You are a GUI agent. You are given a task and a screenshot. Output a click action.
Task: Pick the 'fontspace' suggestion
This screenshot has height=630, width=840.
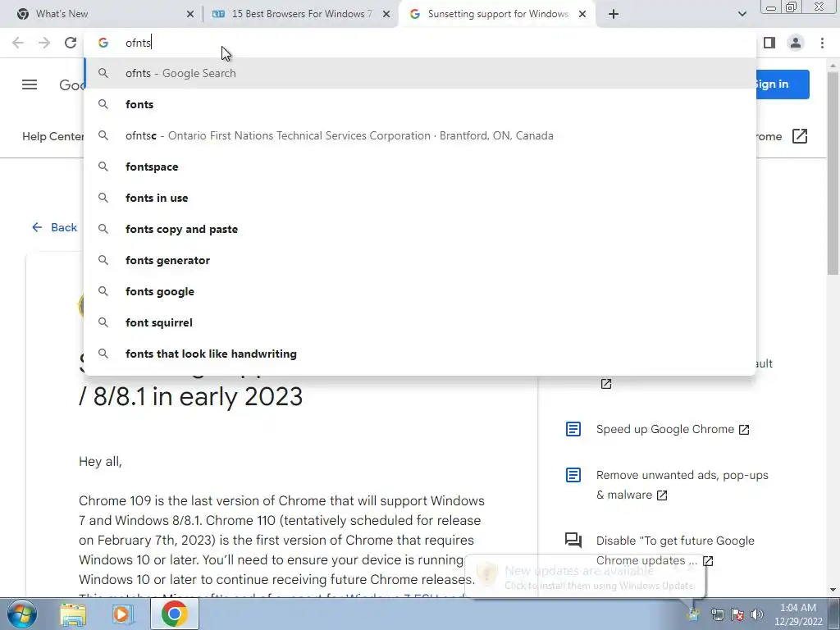pyautogui.click(x=420, y=167)
